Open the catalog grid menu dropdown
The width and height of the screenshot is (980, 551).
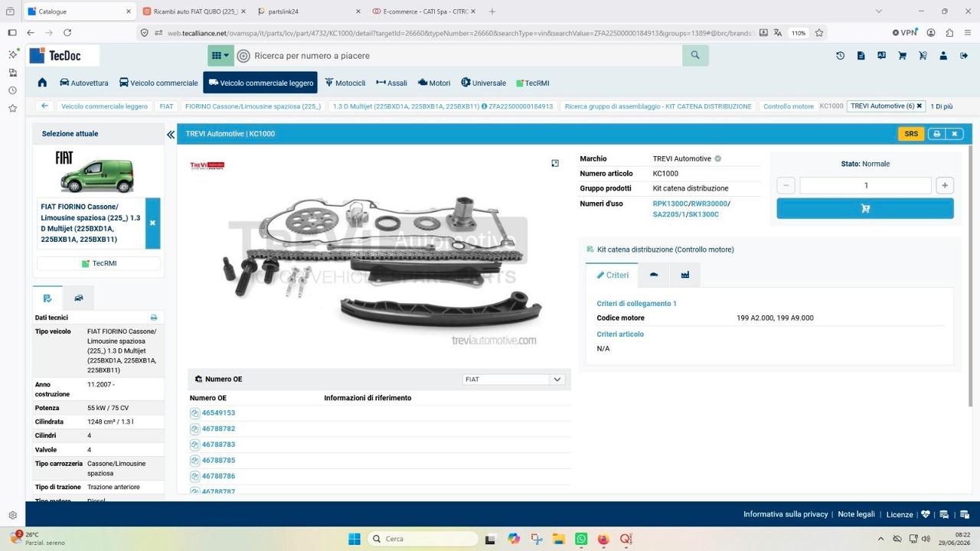click(220, 55)
